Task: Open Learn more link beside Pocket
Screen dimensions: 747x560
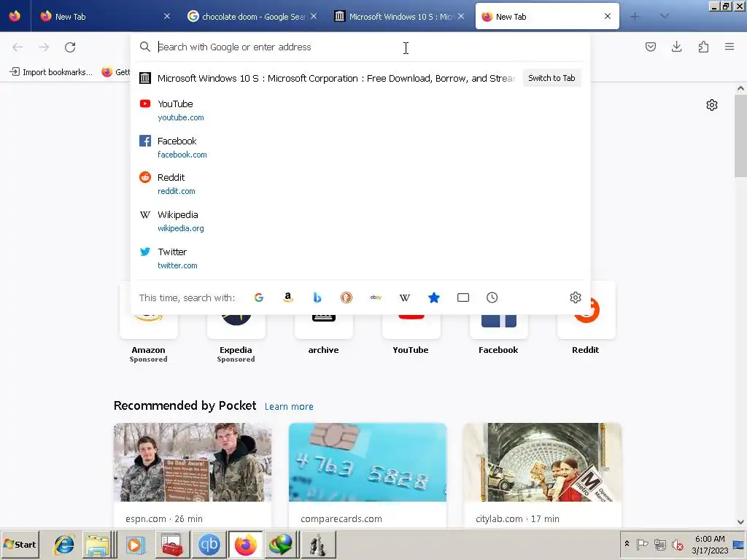Action: (289, 407)
